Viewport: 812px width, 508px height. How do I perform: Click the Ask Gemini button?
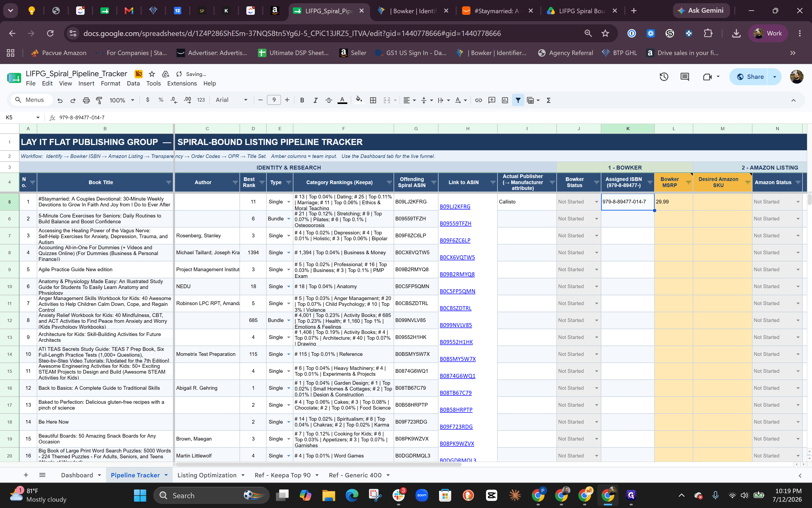click(701, 11)
